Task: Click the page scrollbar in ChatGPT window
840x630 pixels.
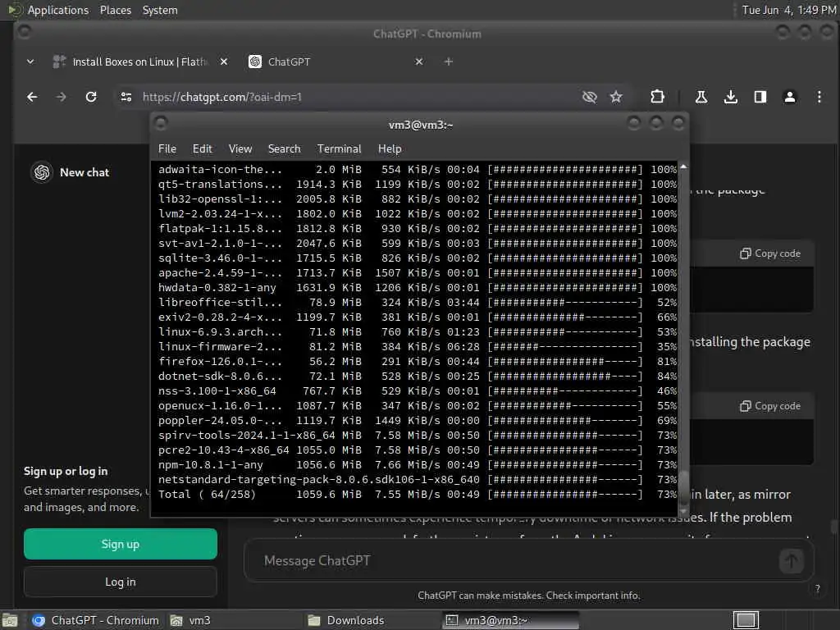Action: click(x=834, y=527)
